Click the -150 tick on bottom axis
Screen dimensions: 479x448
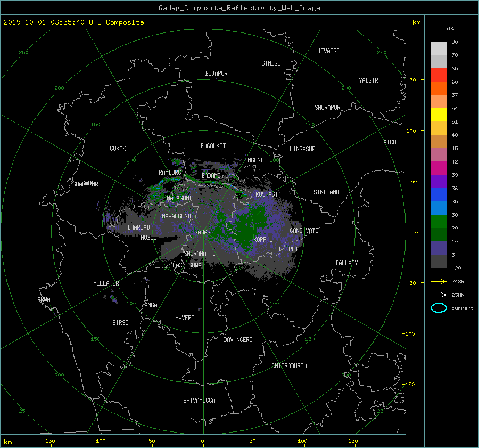coord(48,441)
